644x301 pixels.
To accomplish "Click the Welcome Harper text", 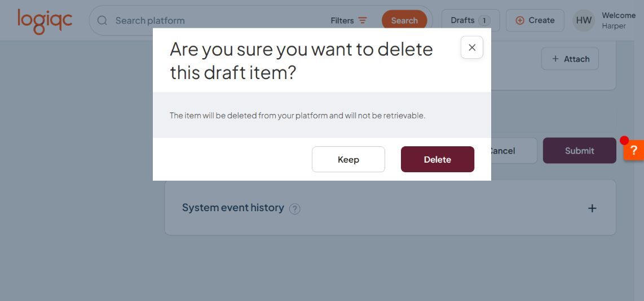I will click(619, 20).
